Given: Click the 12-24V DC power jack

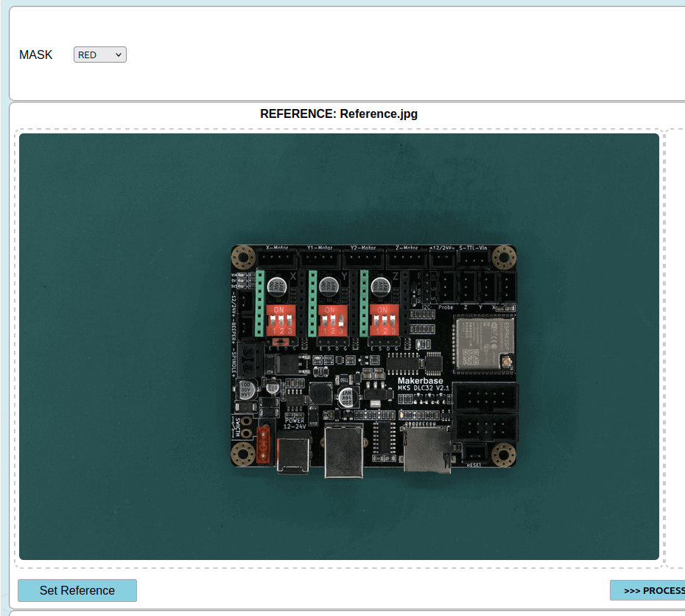Looking at the screenshot, I should (x=292, y=452).
